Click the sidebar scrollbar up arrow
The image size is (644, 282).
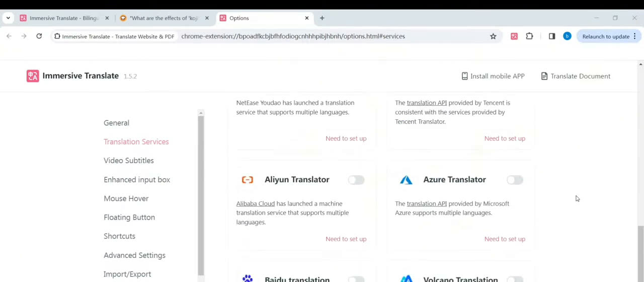[x=201, y=113]
